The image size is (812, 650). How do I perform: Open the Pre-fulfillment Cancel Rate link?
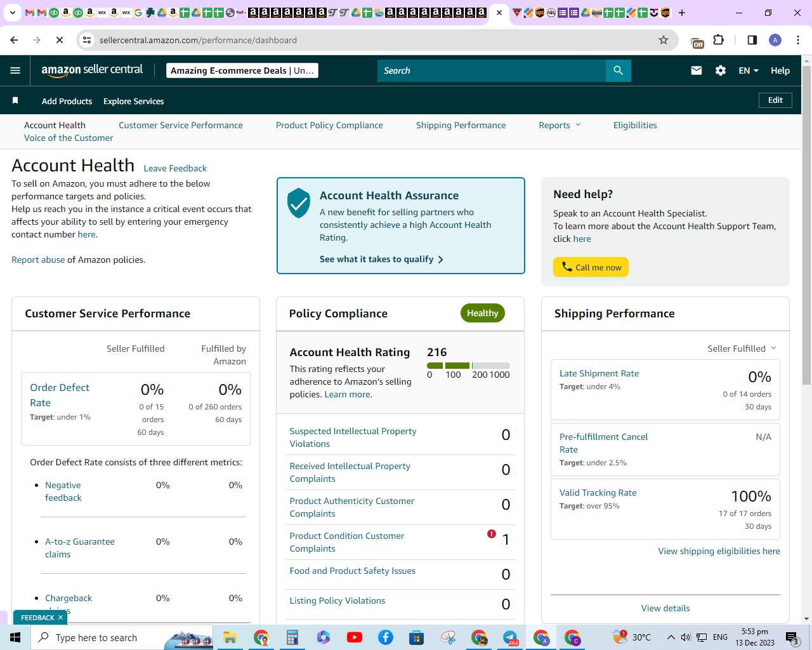click(603, 443)
